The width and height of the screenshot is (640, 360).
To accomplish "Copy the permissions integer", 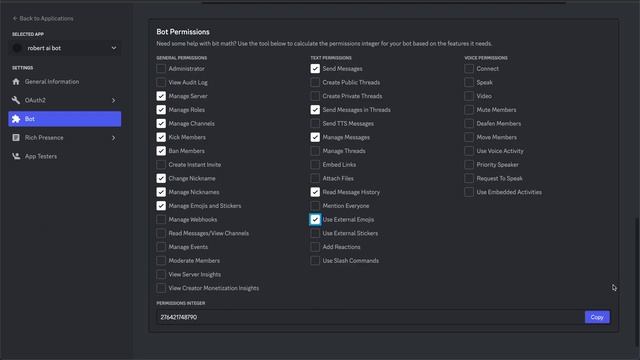I will point(597,317).
